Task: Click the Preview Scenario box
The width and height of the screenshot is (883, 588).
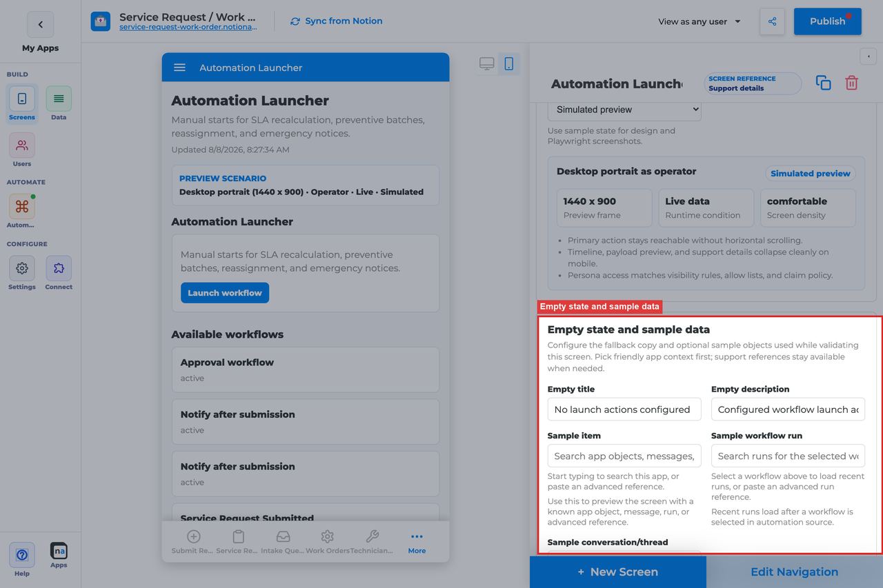Action: pos(306,185)
